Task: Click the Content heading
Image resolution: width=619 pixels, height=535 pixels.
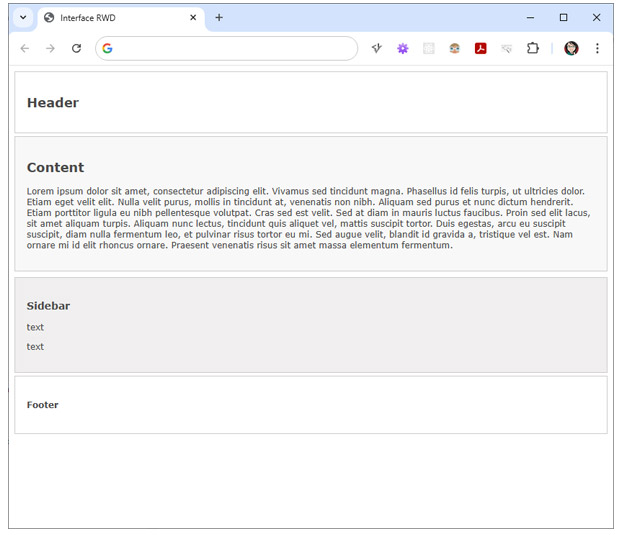Action: (55, 168)
